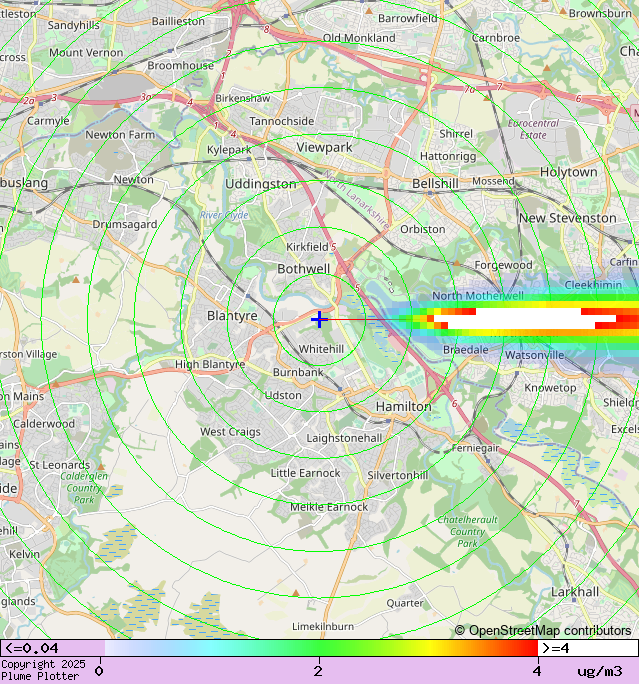Click the Forgewood label
This screenshot has width=639, height=684.
coord(503,265)
